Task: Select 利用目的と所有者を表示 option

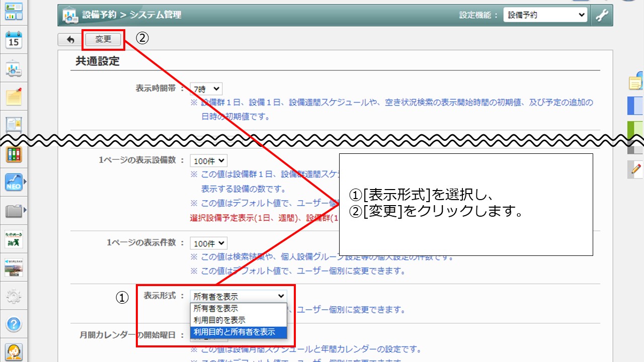Action: point(234,332)
